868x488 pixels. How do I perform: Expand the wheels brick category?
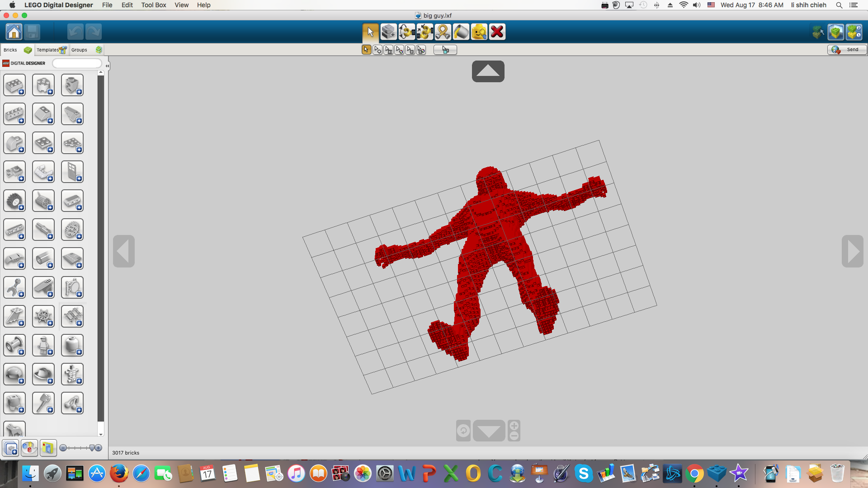(14, 201)
